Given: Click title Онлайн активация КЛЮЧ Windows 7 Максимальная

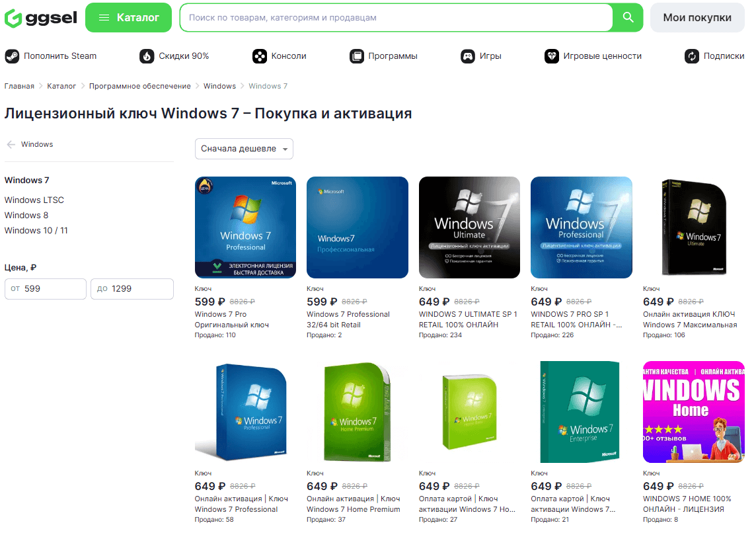Looking at the screenshot, I should 690,319.
